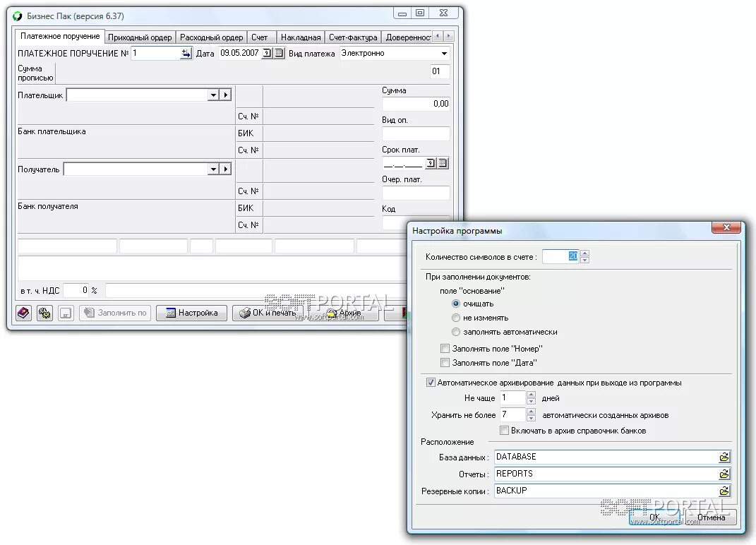Toggle automatic archiving on program exit
This screenshot has height=545, width=756.
[431, 383]
